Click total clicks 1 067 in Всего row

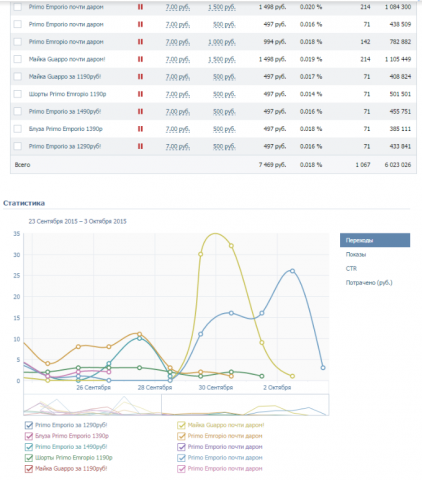click(x=363, y=165)
